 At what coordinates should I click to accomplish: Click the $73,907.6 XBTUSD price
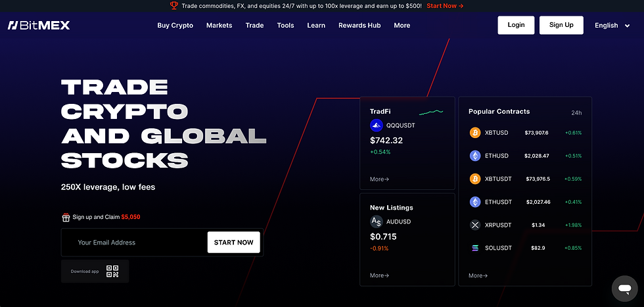536,133
